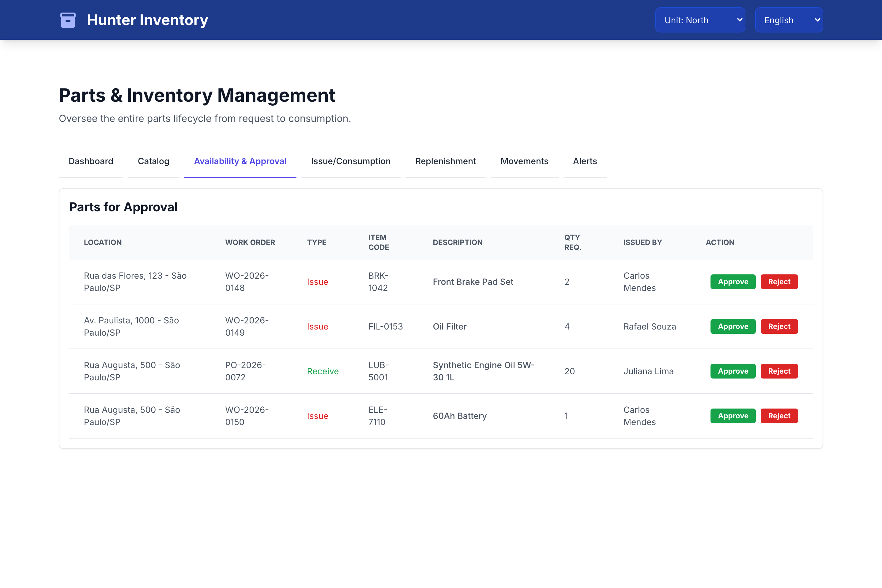The width and height of the screenshot is (882, 588).
Task: Approve the Front Brake Pad Set request
Action: click(x=733, y=282)
